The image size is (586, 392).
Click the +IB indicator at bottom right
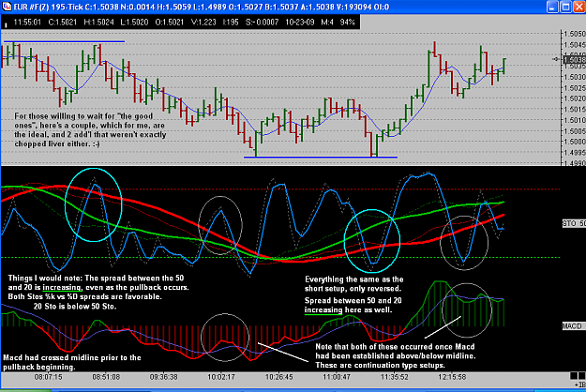click(580, 384)
